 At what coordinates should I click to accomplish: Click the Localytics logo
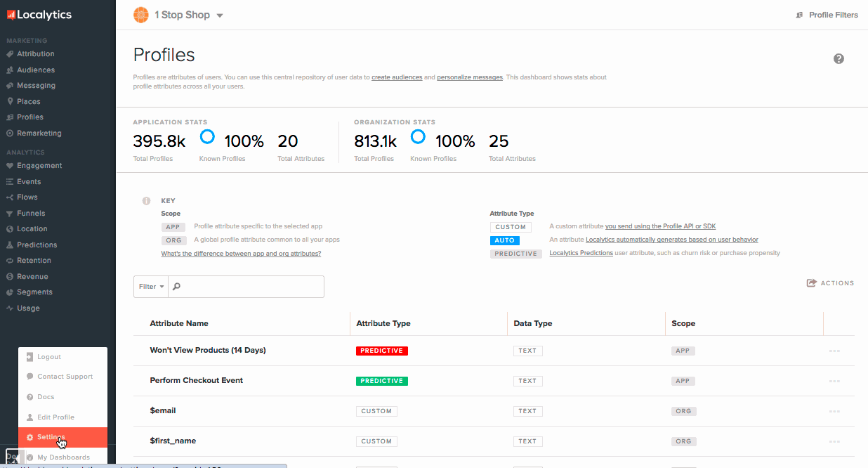(39, 15)
